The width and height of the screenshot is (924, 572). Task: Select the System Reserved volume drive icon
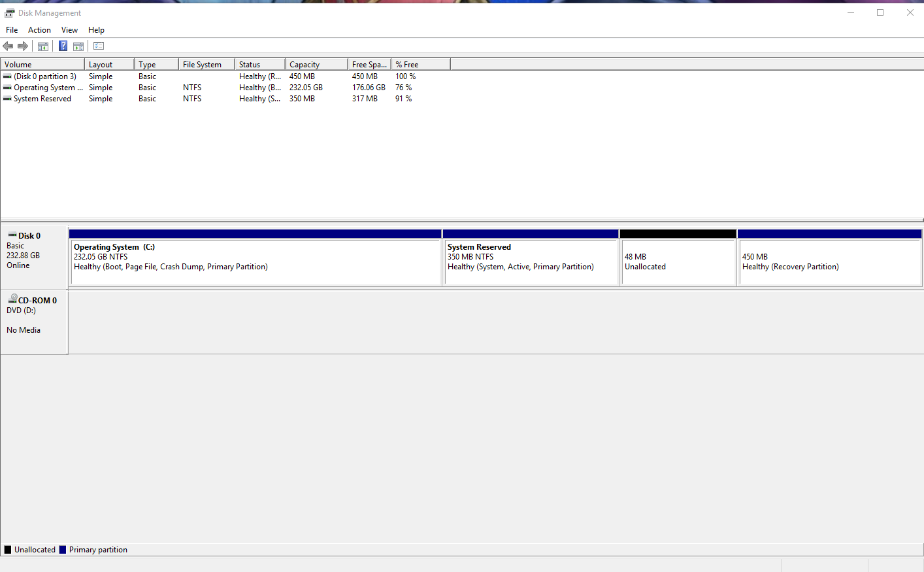click(x=7, y=99)
